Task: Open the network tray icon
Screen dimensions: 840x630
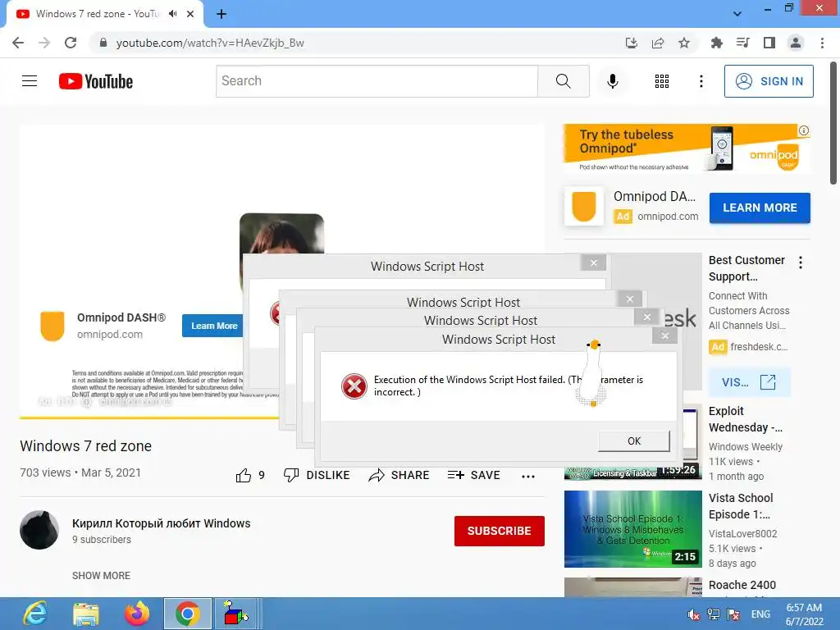Action: pos(714,614)
